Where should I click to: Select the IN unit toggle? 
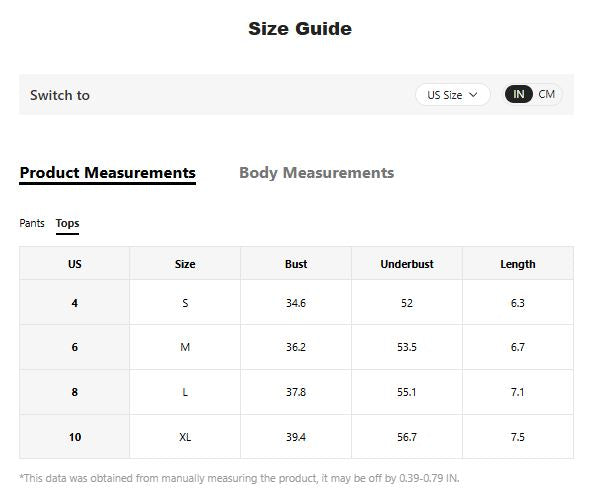(x=518, y=94)
